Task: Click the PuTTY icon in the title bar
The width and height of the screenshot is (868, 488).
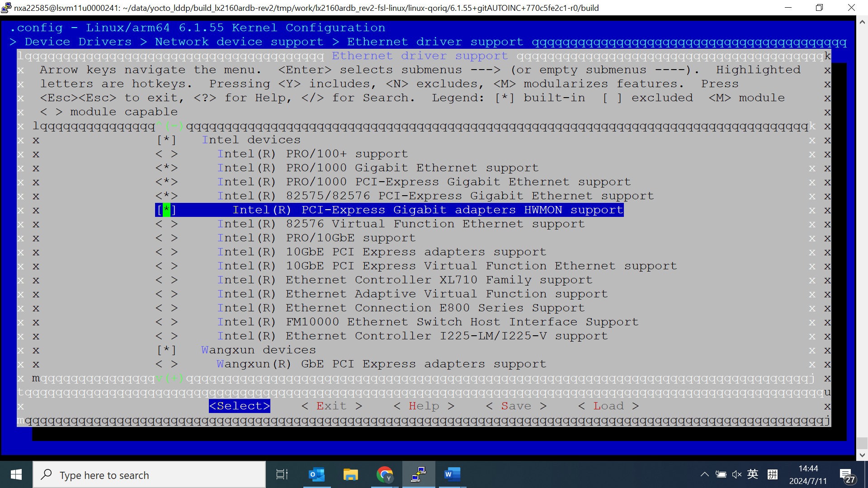Action: (6, 8)
